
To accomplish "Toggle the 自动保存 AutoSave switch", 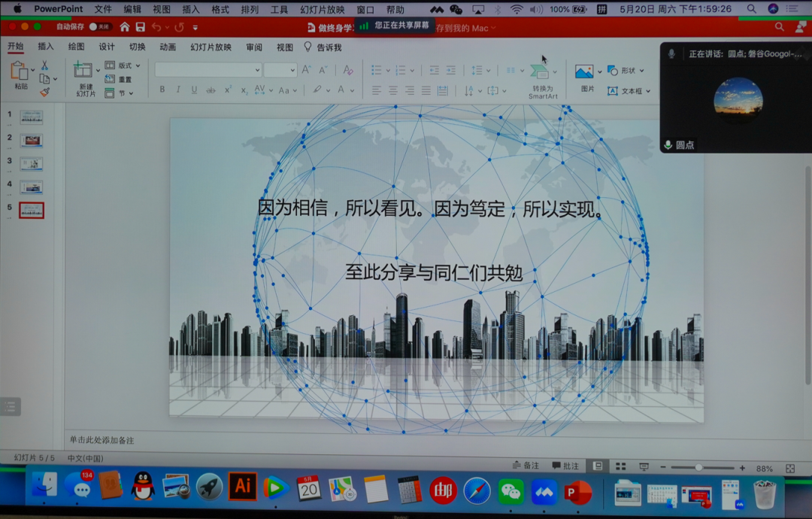I will [x=100, y=27].
